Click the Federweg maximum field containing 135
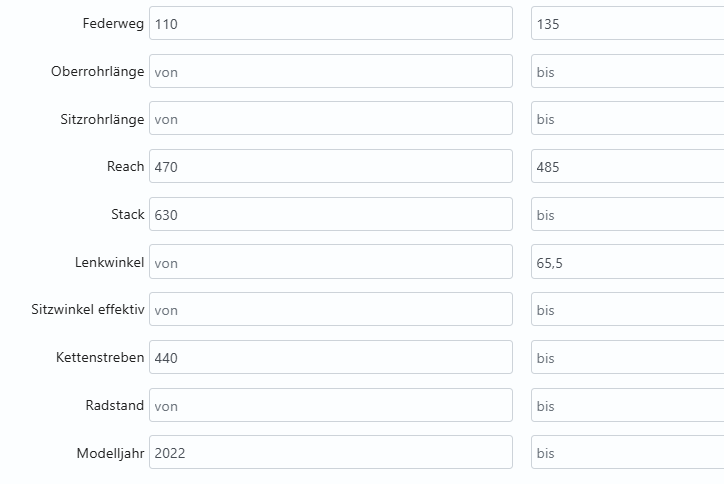 tap(627, 24)
